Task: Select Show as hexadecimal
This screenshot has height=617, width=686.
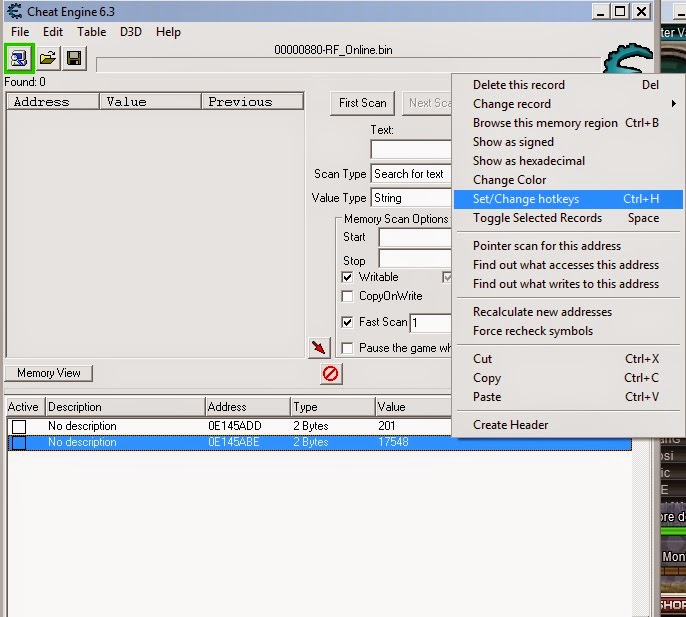Action: [568, 161]
